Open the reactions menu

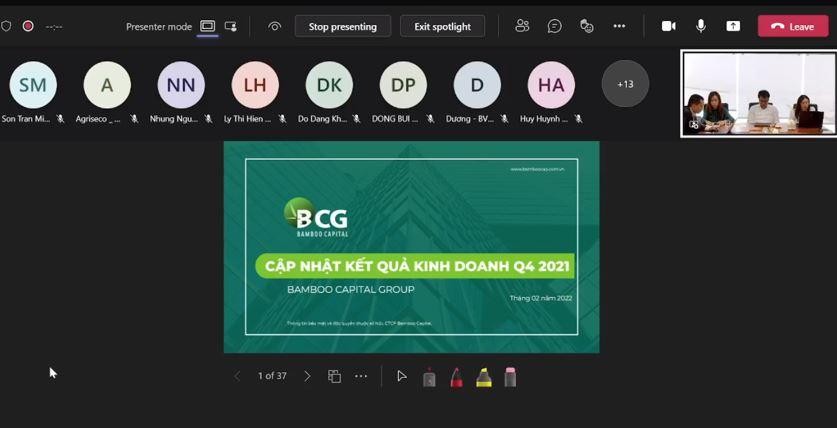[x=587, y=26]
